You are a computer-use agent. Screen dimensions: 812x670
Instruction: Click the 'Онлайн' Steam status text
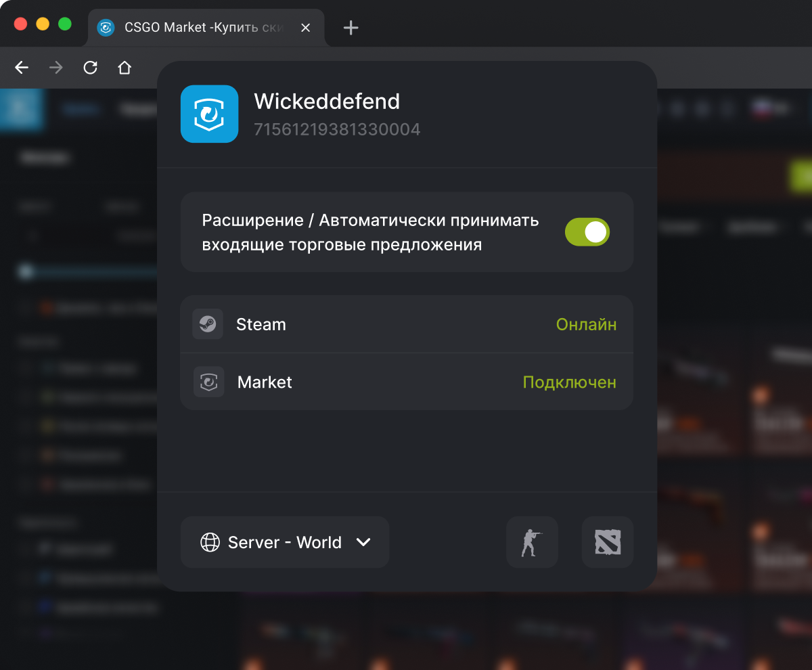(586, 325)
